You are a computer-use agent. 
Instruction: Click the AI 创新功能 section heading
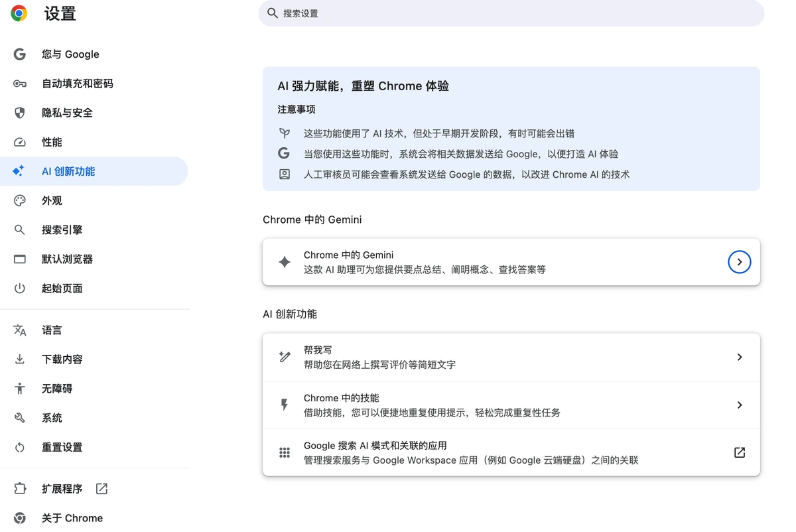point(290,314)
